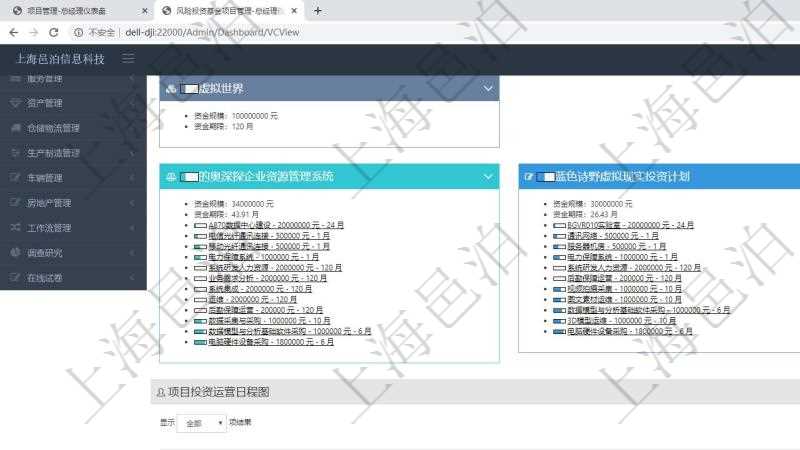Click progress bar in 虚拟世界 card header
Screen dimensions: 800x450
[189, 89]
